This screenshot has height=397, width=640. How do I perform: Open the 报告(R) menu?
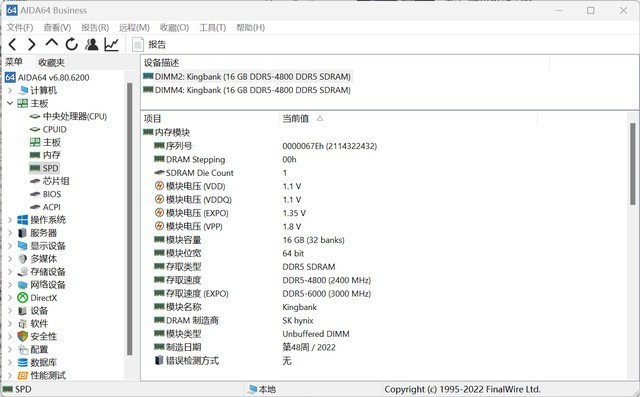coord(95,27)
